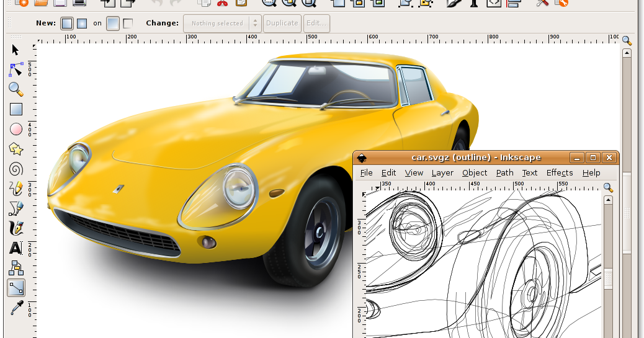Select the Ellipse tool

16,130
